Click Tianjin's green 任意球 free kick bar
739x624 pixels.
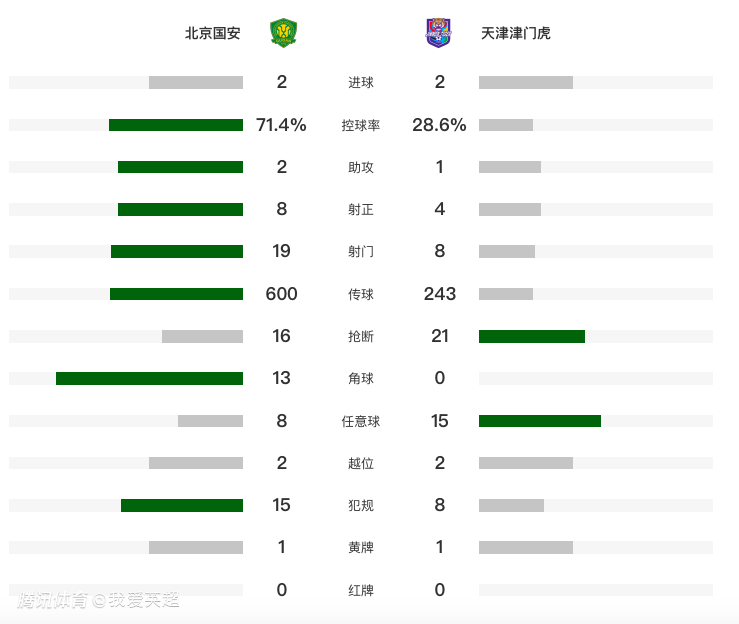click(x=540, y=421)
